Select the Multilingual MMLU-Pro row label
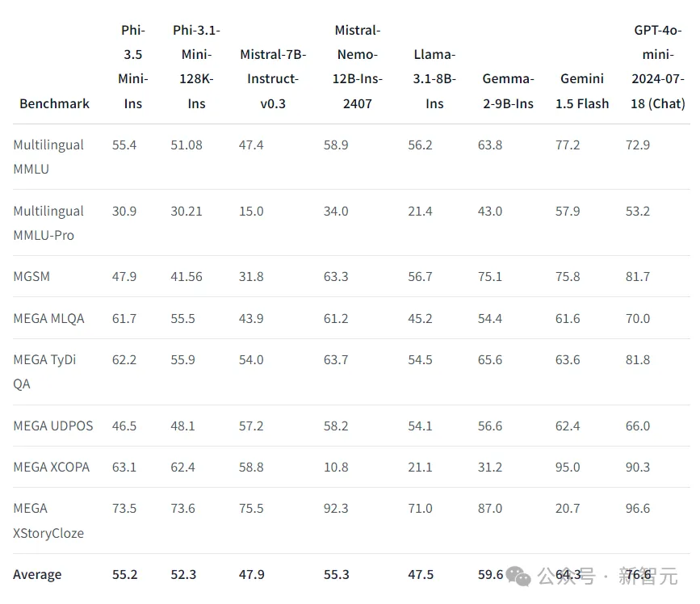This screenshot has width=700, height=604. [48, 223]
